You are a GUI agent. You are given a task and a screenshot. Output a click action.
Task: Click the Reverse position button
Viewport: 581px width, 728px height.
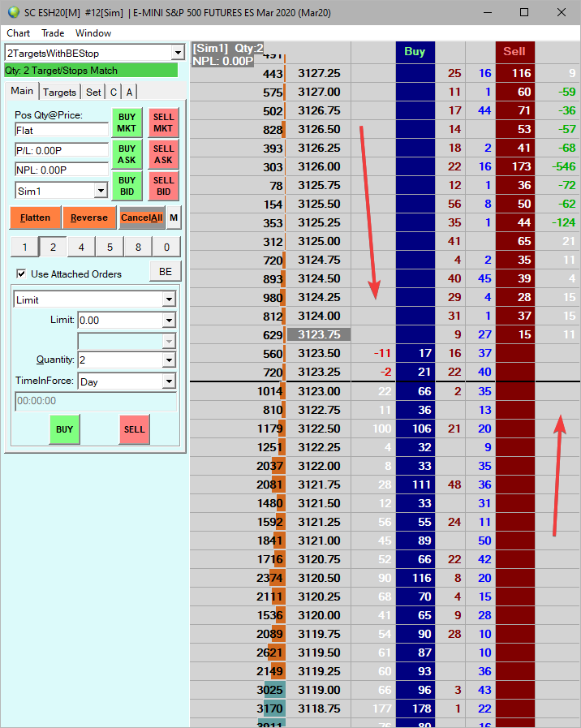89,218
